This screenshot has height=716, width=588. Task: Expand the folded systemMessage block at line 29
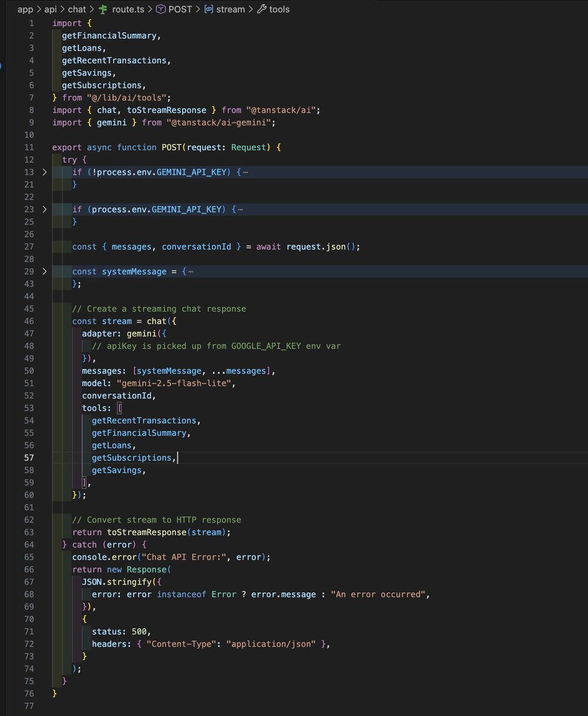[44, 271]
